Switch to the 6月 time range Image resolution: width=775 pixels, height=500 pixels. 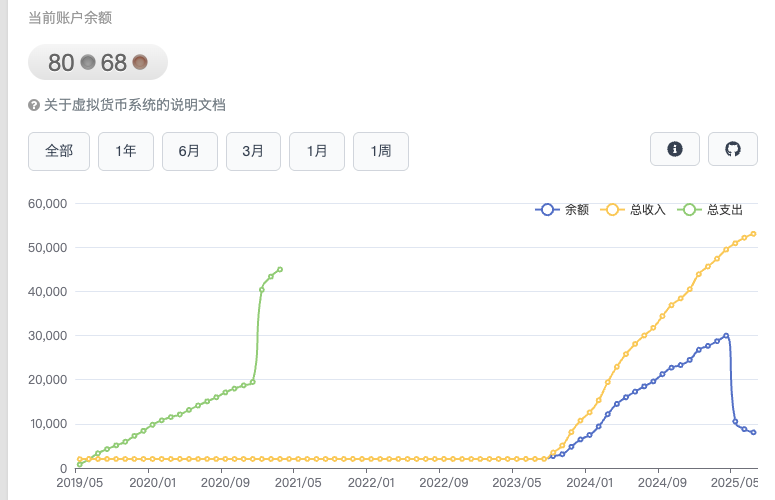[x=189, y=151]
